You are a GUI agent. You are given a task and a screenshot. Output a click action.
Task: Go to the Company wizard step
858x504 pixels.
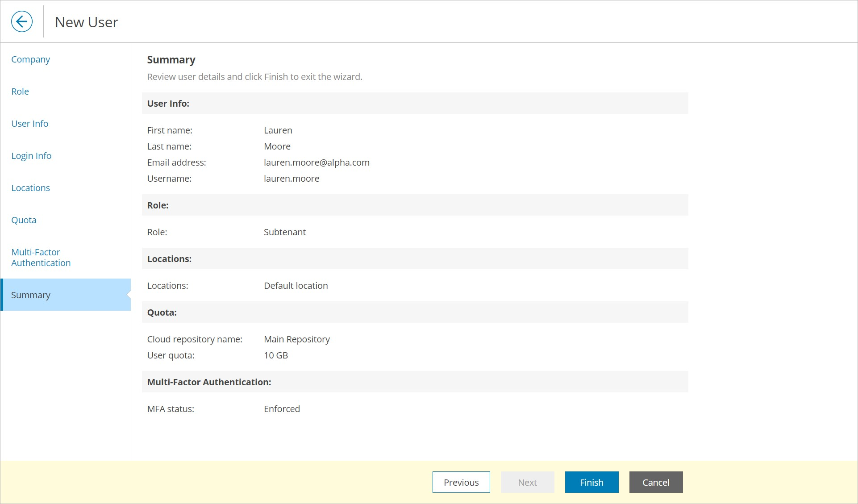pyautogui.click(x=30, y=59)
